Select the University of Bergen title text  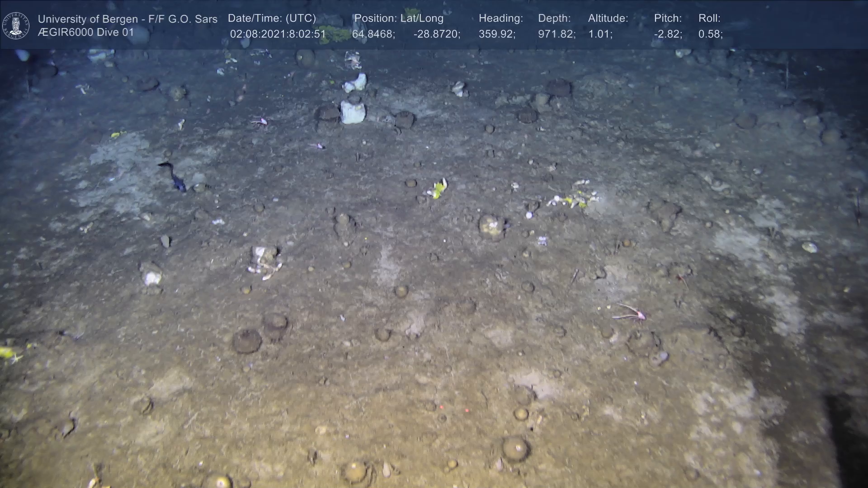(x=127, y=19)
